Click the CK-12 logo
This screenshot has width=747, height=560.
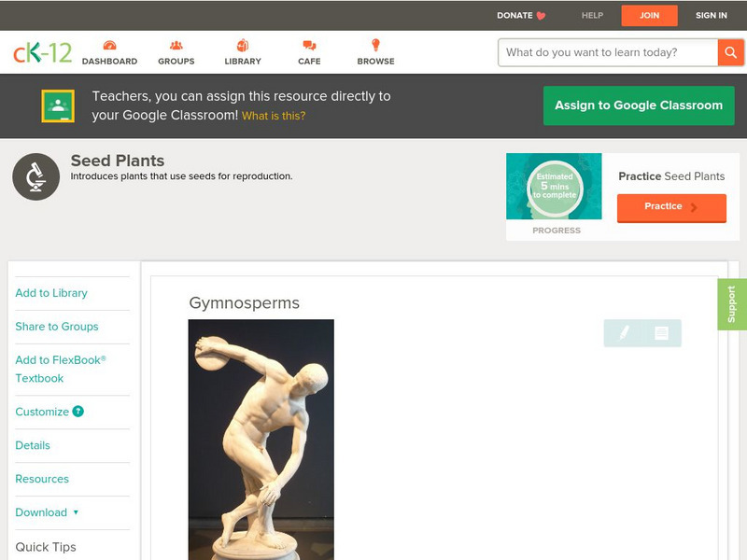point(42,52)
